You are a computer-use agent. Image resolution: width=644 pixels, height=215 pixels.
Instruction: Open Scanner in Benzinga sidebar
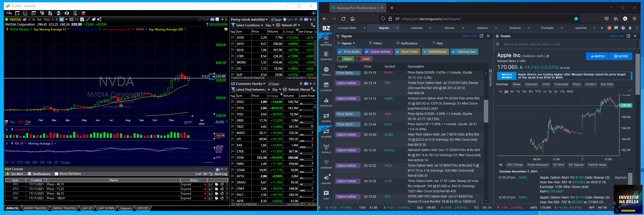pos(326,133)
